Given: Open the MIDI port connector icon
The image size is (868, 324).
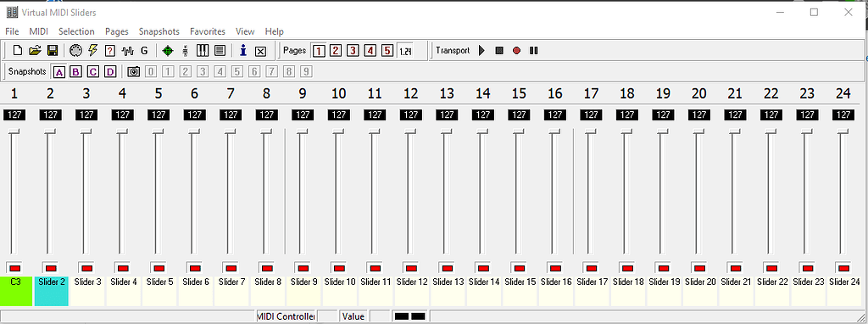Looking at the screenshot, I should tap(75, 50).
